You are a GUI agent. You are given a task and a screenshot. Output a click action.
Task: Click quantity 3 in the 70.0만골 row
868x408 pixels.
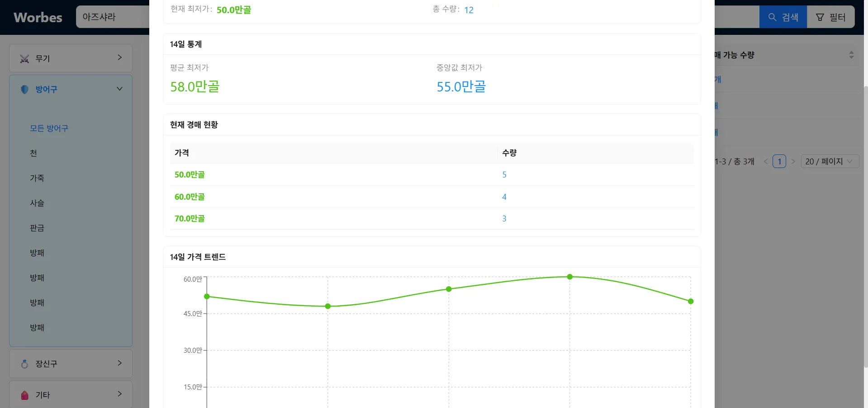(x=504, y=219)
